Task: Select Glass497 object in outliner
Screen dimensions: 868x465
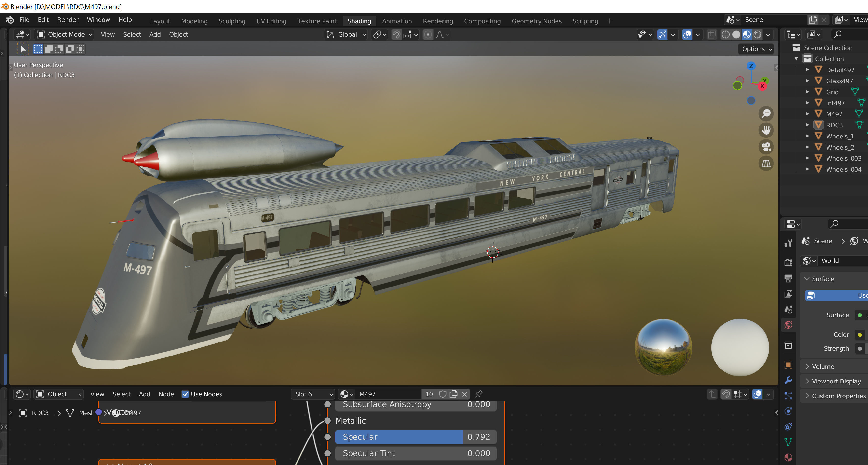Action: (x=839, y=81)
